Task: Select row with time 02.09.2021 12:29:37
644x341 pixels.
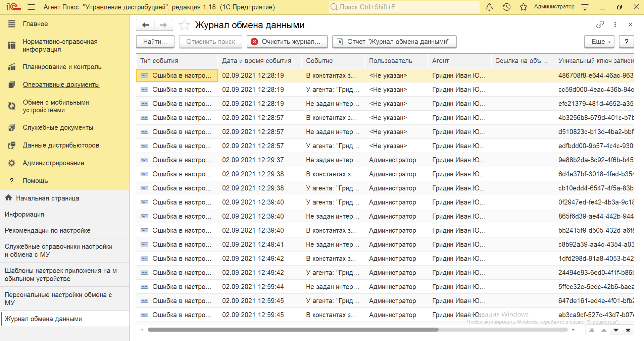Action: pos(385,160)
